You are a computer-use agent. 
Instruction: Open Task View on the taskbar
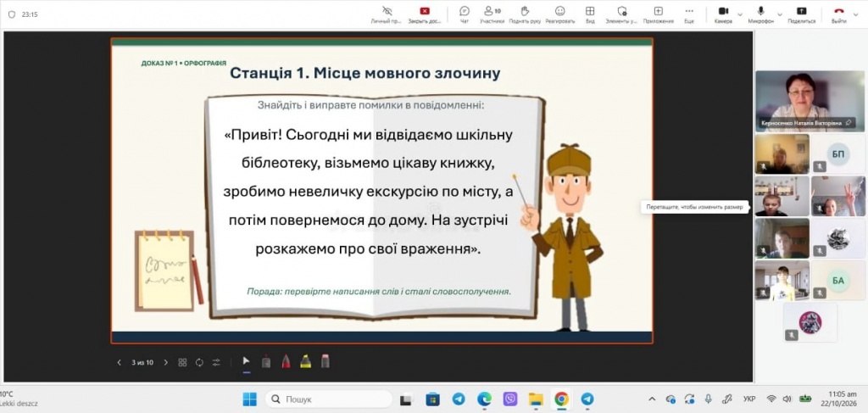click(x=407, y=399)
